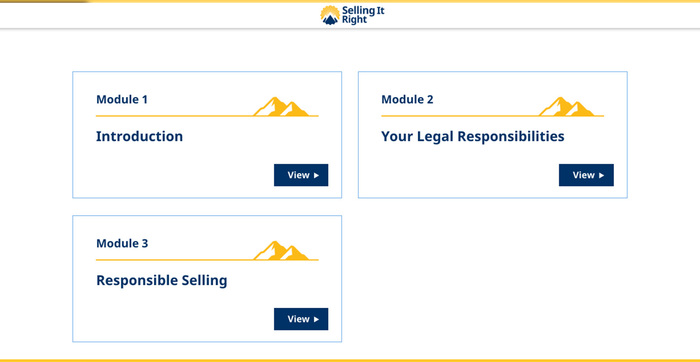This screenshot has width=700, height=362.
Task: Click the Selling It Right sun-mountain logo
Action: pyautogui.click(x=330, y=15)
